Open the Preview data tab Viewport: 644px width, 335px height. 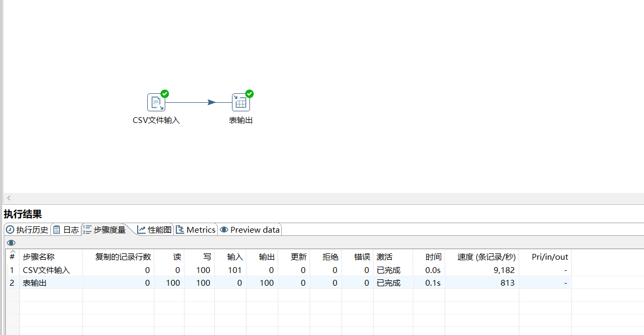tap(249, 230)
